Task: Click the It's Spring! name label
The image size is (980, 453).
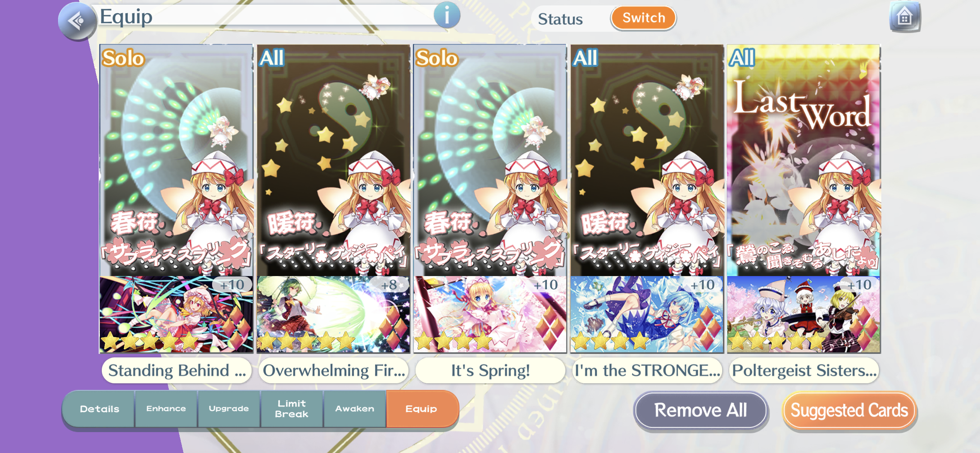Action: tap(490, 371)
